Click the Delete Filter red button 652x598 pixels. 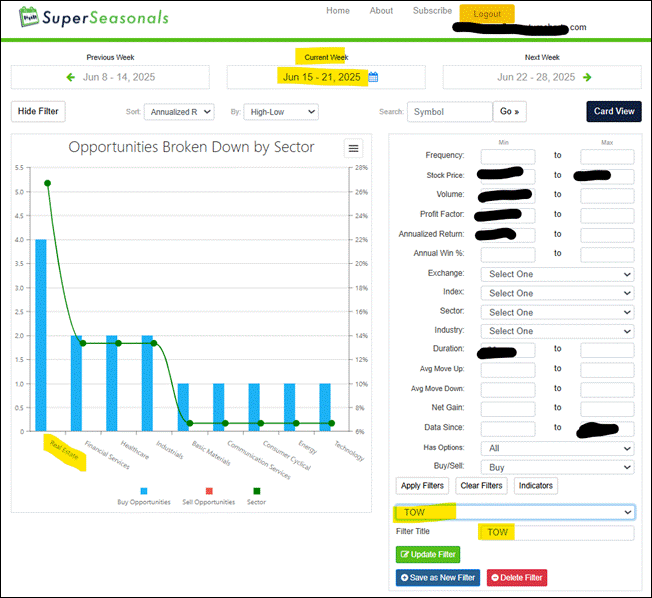click(x=516, y=577)
